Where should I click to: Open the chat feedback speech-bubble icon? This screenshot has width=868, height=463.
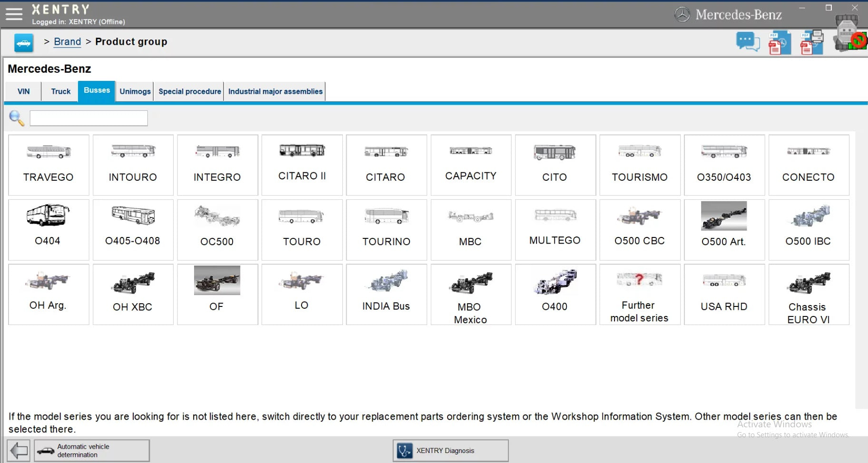click(x=747, y=42)
